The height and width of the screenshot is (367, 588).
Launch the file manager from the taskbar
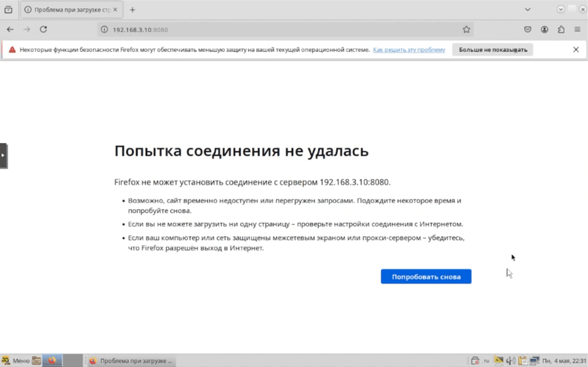tap(36, 360)
